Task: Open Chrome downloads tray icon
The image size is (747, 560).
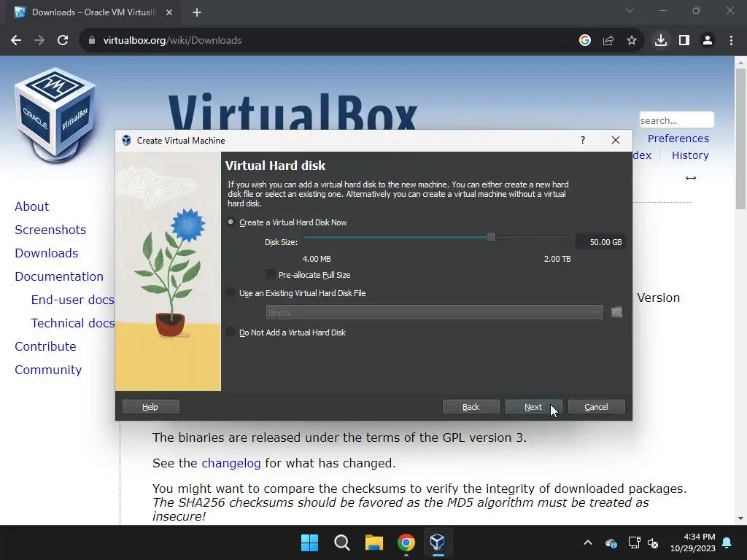Action: 661,41
